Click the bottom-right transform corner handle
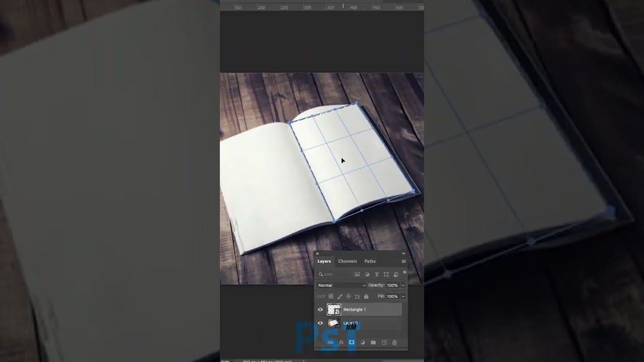The width and height of the screenshot is (644, 362). [x=414, y=191]
